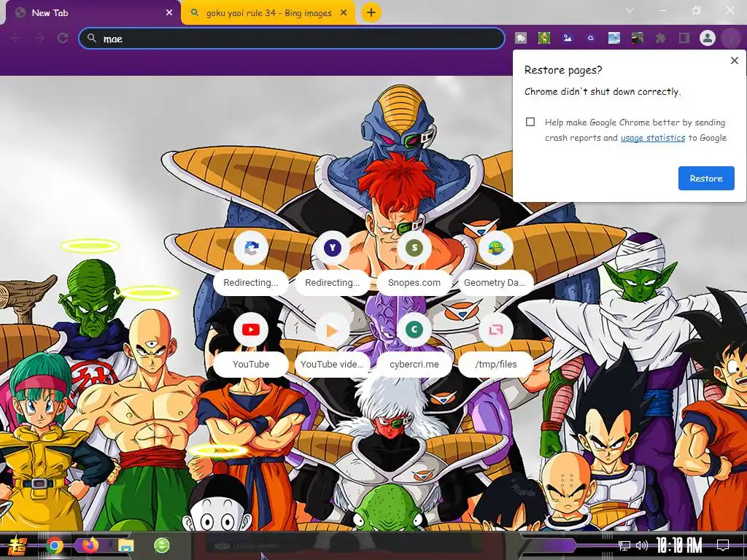
Task: Open the Extensions puzzle piece menu
Action: click(x=661, y=38)
